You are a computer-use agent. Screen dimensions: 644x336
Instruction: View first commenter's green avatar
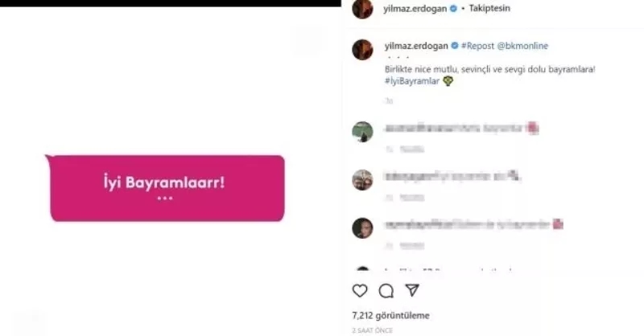tap(363, 132)
